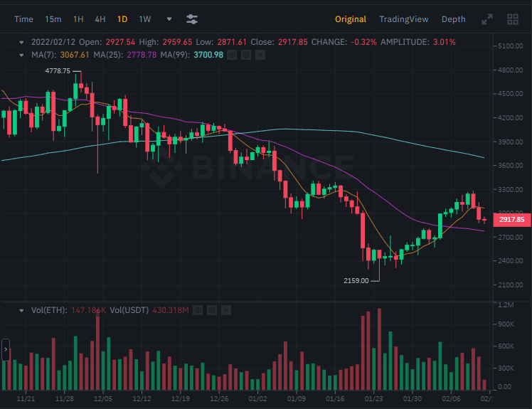Collapse the MA indicator legend arrow
Viewport: 532px width, 409px height.
[x=21, y=55]
